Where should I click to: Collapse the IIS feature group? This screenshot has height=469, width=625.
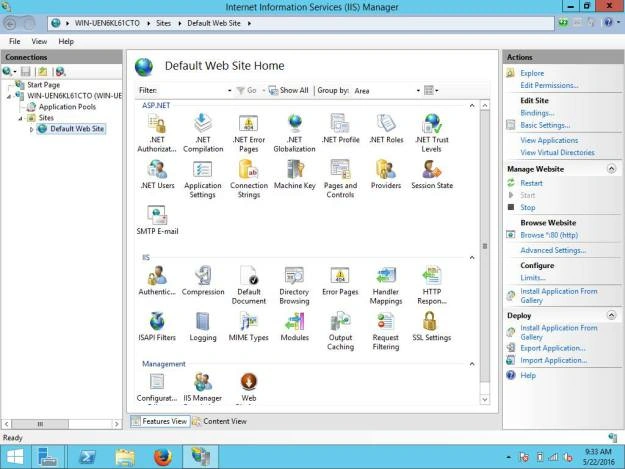pyautogui.click(x=472, y=258)
